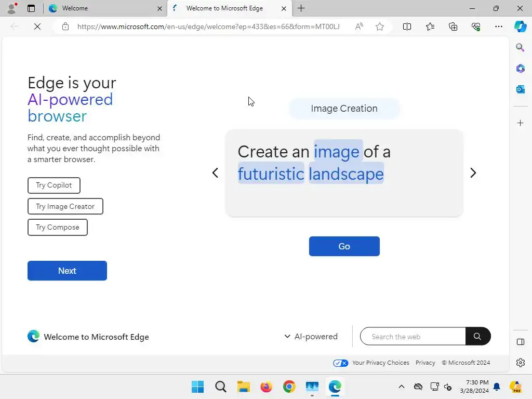Viewport: 532px width, 399px height.
Task: Show previous carousel slide
Action: click(x=215, y=172)
